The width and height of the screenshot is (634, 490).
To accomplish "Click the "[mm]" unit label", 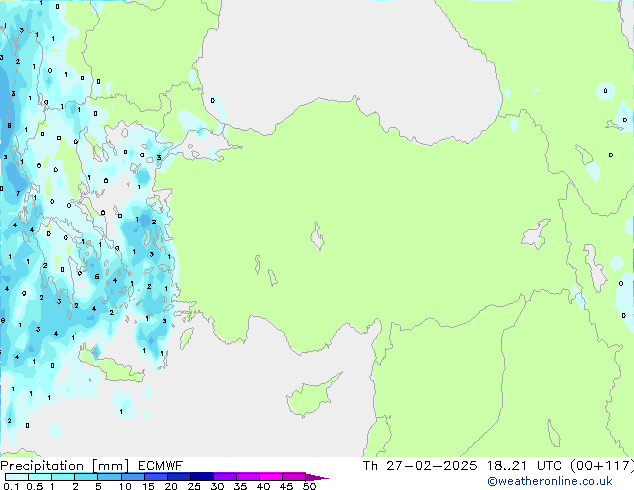I will [x=110, y=466].
